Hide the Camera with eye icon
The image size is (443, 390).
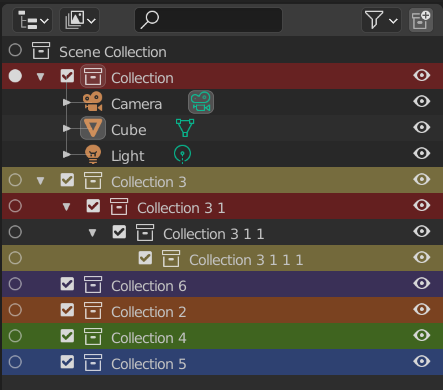point(422,101)
